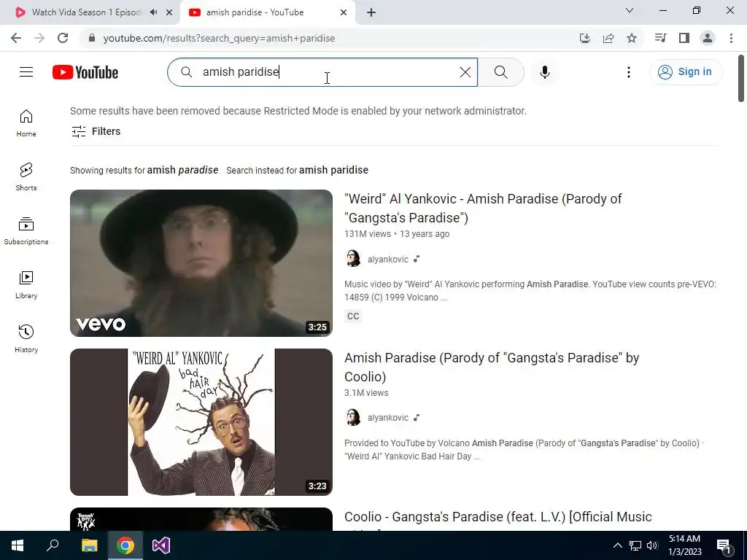The height and width of the screenshot is (560, 747).
Task: Open "Weird" Al Yankovic - Amish Paradise title
Action: pos(483,208)
